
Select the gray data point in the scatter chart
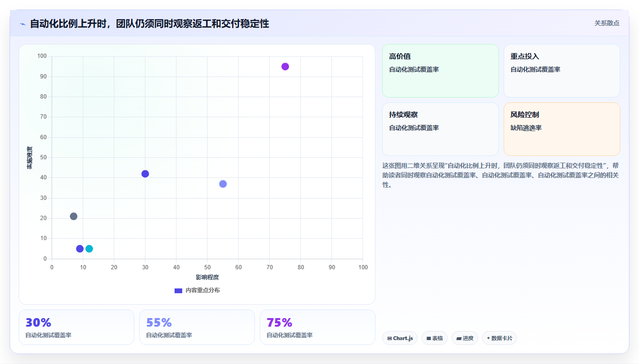point(74,216)
